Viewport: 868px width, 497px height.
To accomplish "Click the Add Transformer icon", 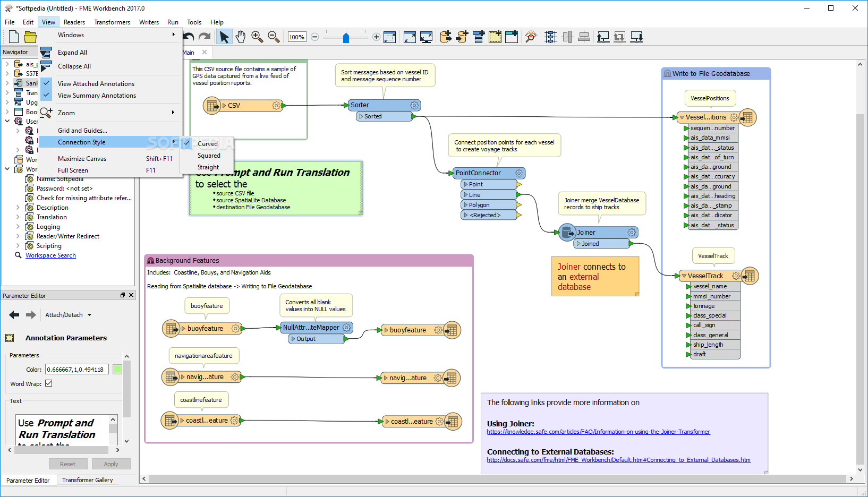I will pyautogui.click(x=479, y=37).
